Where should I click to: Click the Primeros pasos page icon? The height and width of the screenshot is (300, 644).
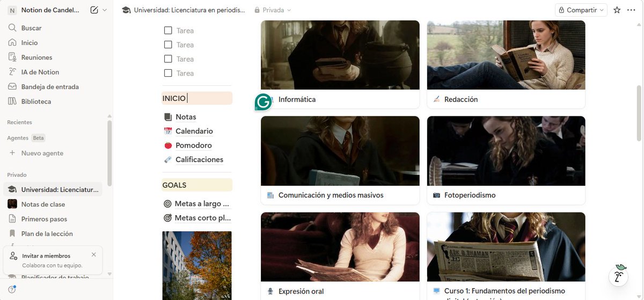click(12, 219)
